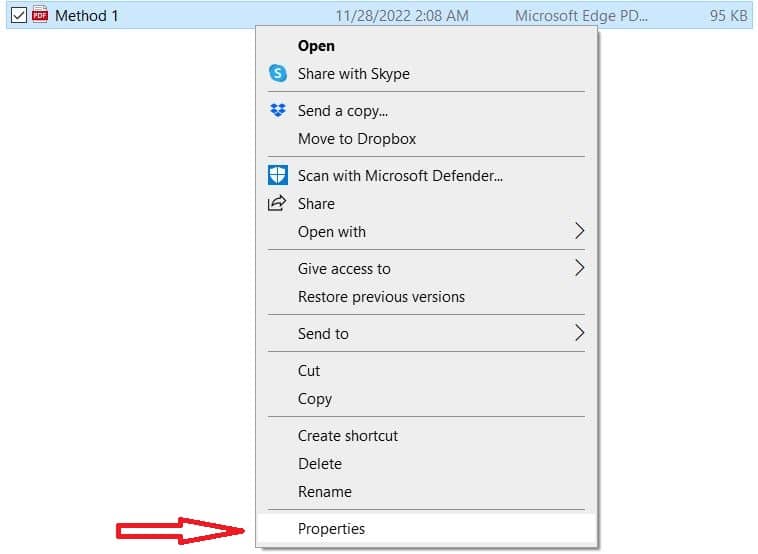Viewport: 758px width, 554px height.
Task: Choose Restore previous versions
Action: tap(426, 297)
